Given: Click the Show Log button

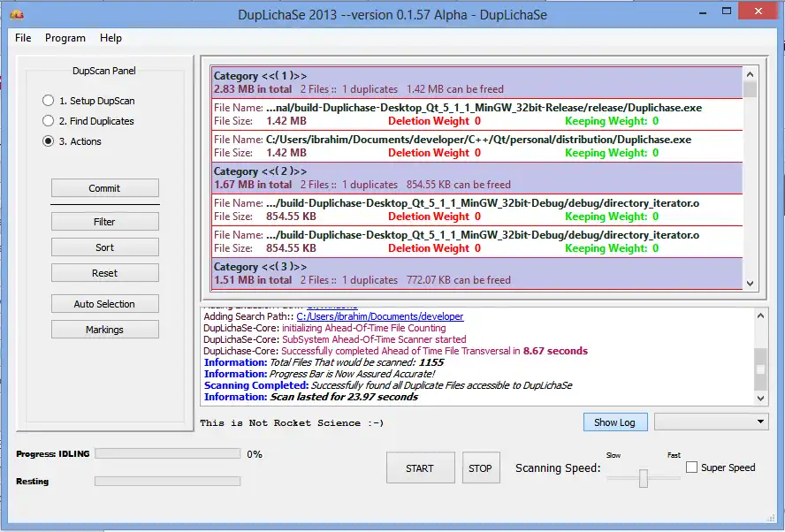Looking at the screenshot, I should (614, 422).
